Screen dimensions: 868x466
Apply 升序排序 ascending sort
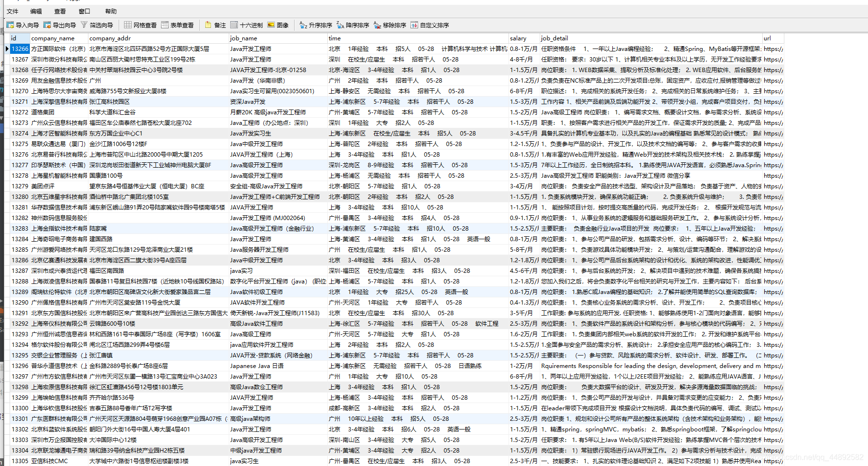[316, 25]
